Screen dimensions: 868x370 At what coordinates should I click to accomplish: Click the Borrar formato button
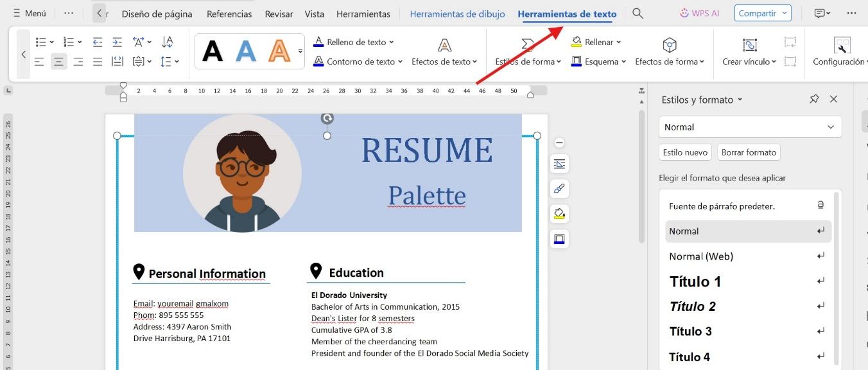(x=749, y=152)
